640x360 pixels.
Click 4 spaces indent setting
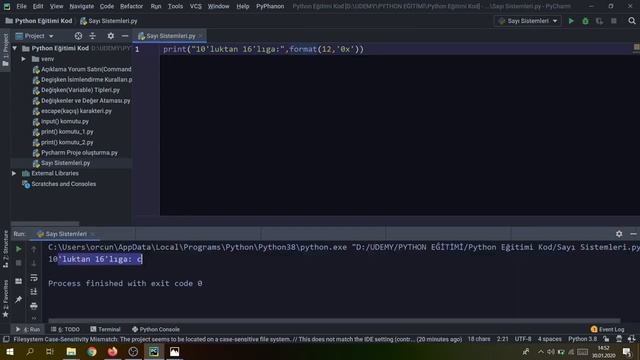pyautogui.click(x=549, y=339)
